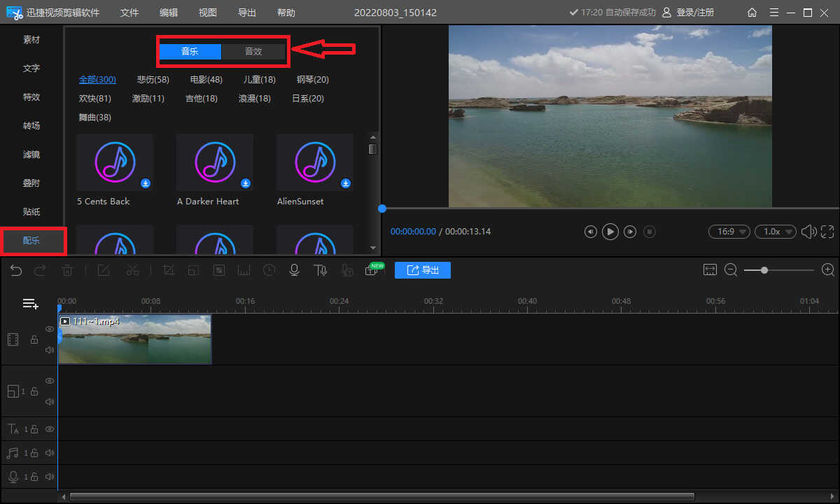Screen dimensions: 840x504
Task: Click the undo arrow in timeline toolbar
Action: (16, 270)
